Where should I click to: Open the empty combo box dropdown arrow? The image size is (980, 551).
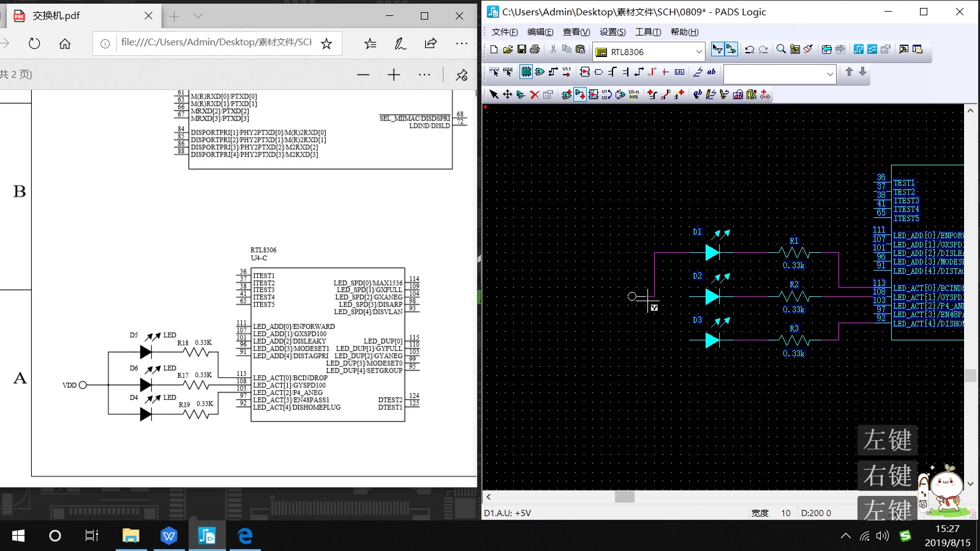pyautogui.click(x=830, y=75)
